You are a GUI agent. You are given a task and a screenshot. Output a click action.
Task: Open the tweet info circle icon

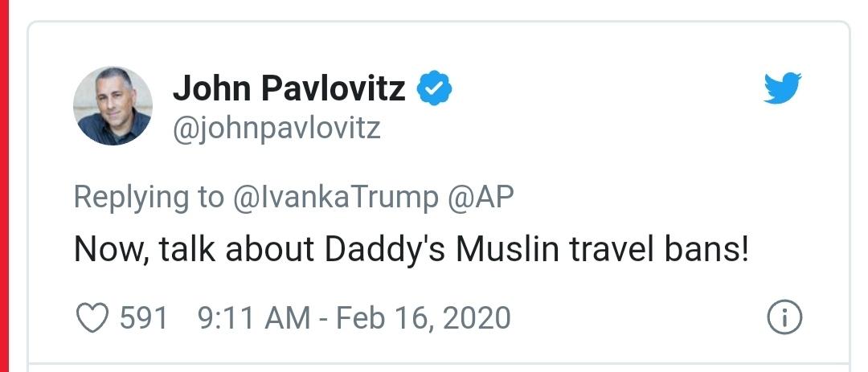tap(784, 318)
